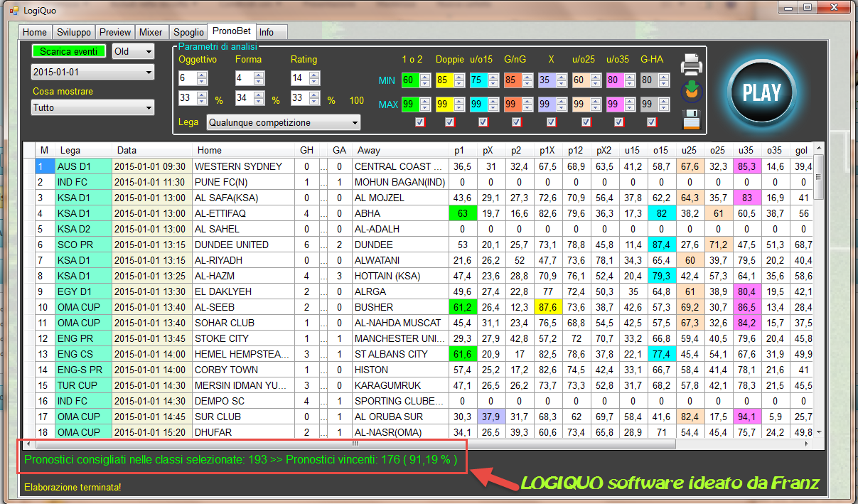Click the Away column header
Image resolution: width=858 pixels, height=504 pixels.
click(402, 150)
